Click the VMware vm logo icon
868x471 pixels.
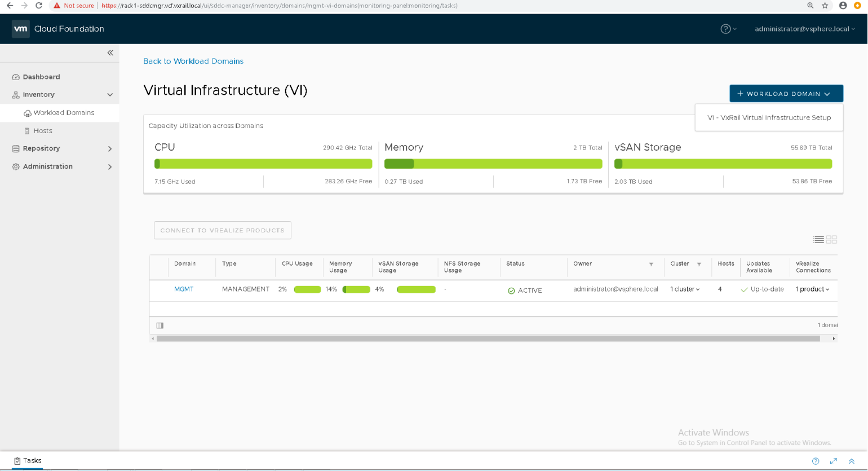pos(20,29)
